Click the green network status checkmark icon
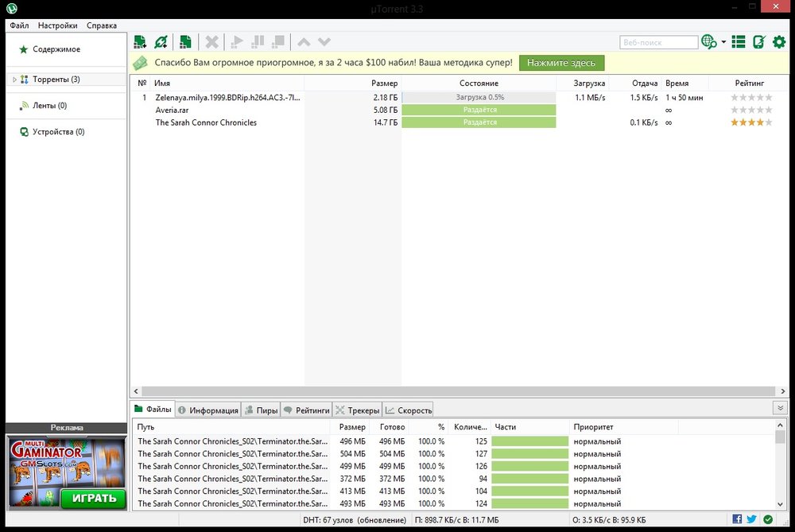795x532 pixels. coord(768,519)
